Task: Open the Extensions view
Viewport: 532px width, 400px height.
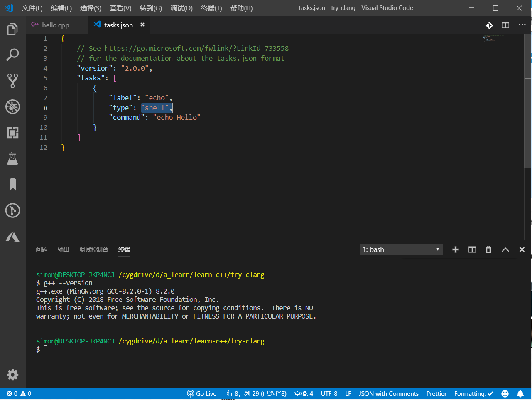Action: pyautogui.click(x=12, y=133)
